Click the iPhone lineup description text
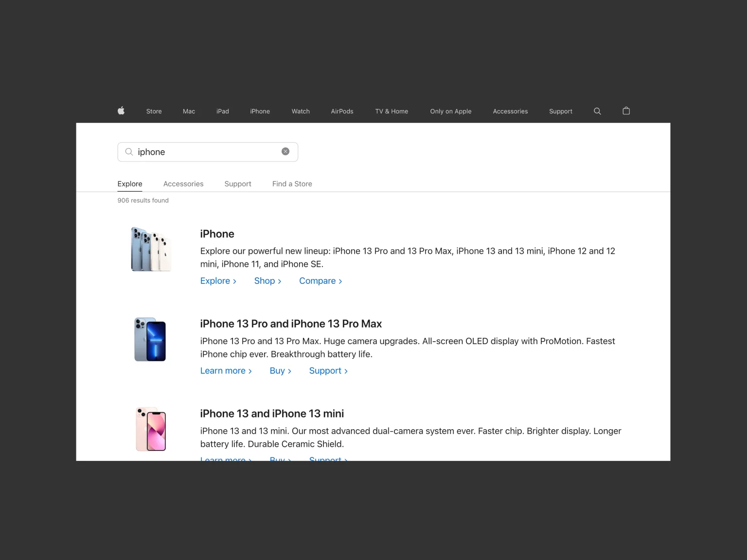Image resolution: width=747 pixels, height=560 pixels. click(408, 258)
